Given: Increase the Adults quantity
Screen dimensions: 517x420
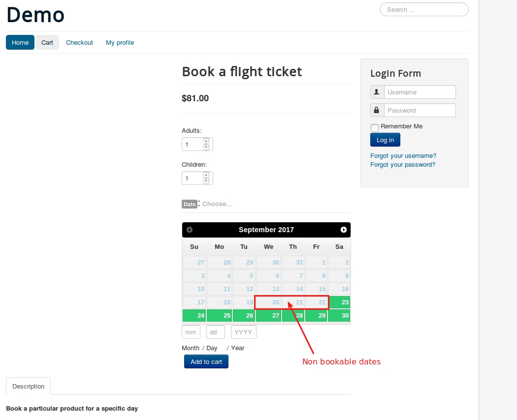Looking at the screenshot, I should click(x=206, y=141).
